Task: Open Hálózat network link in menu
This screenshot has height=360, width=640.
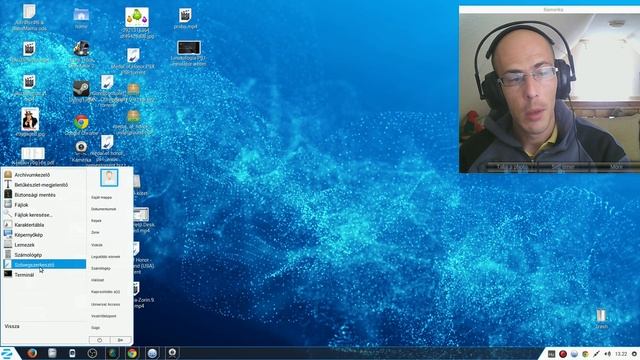Action: point(98,280)
